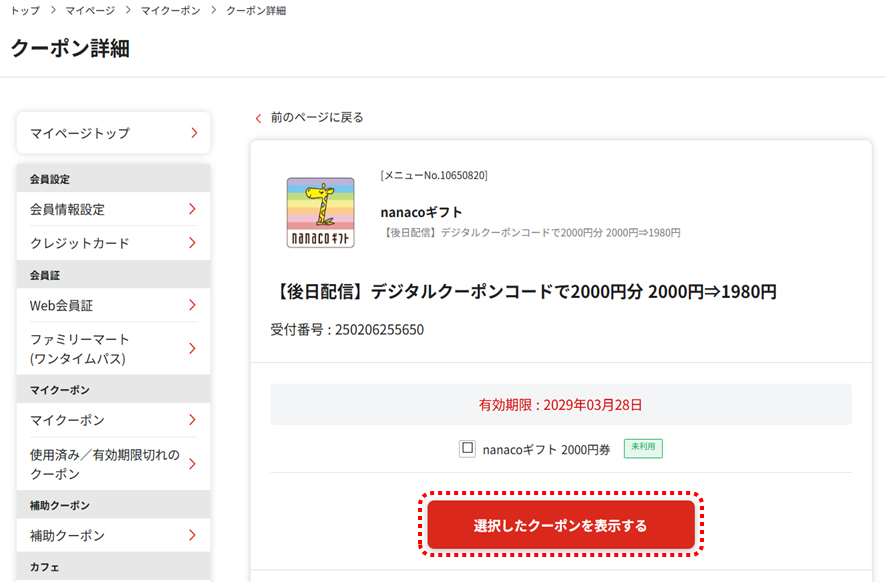Click 有効期限 : 2029年03月28日 banner

(561, 405)
